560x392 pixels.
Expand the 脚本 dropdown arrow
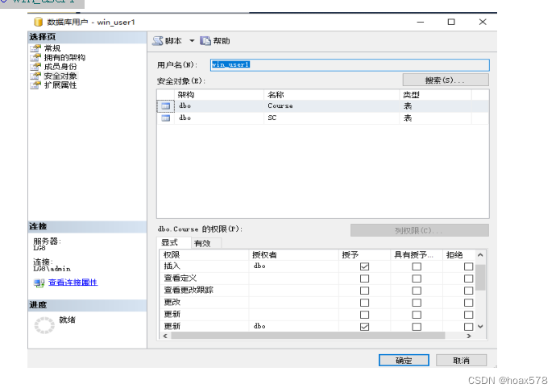tap(192, 41)
